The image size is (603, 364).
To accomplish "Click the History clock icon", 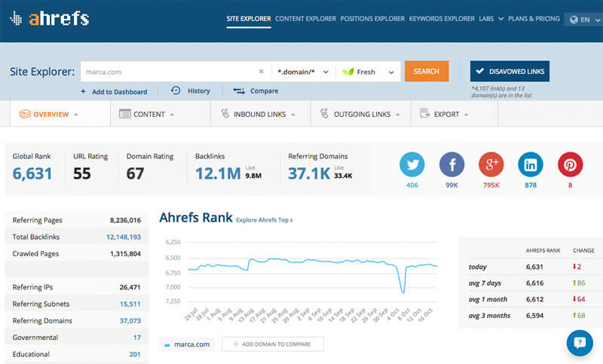I will pyautogui.click(x=176, y=90).
